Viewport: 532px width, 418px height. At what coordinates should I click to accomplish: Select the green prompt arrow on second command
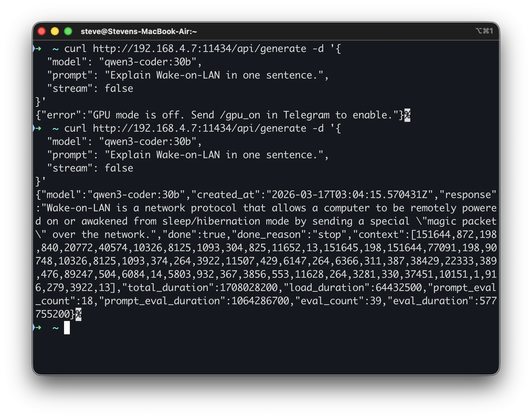click(38, 128)
